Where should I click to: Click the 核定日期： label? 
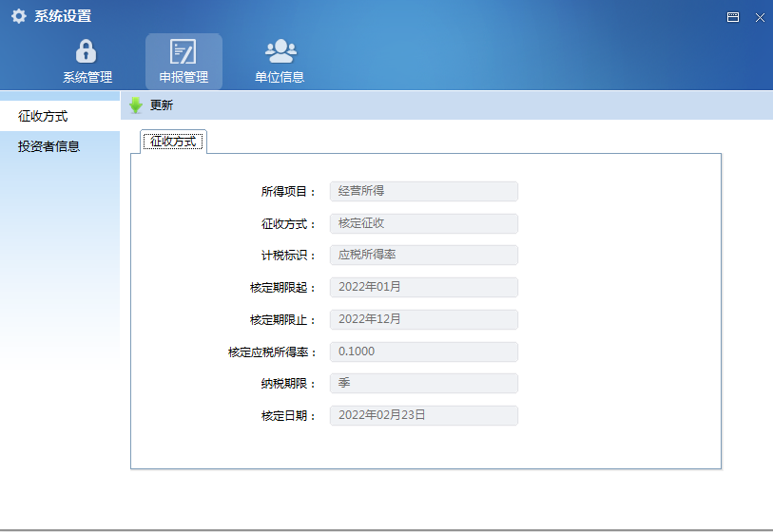point(288,416)
